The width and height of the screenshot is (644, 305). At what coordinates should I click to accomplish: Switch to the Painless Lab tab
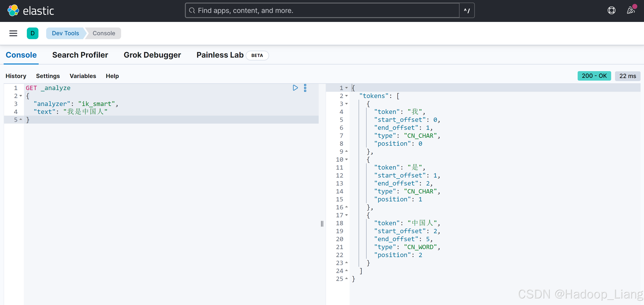[x=220, y=55]
